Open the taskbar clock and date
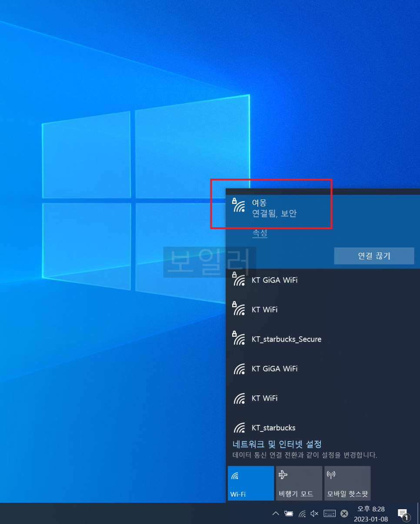This screenshot has height=524, width=420. tap(370, 514)
